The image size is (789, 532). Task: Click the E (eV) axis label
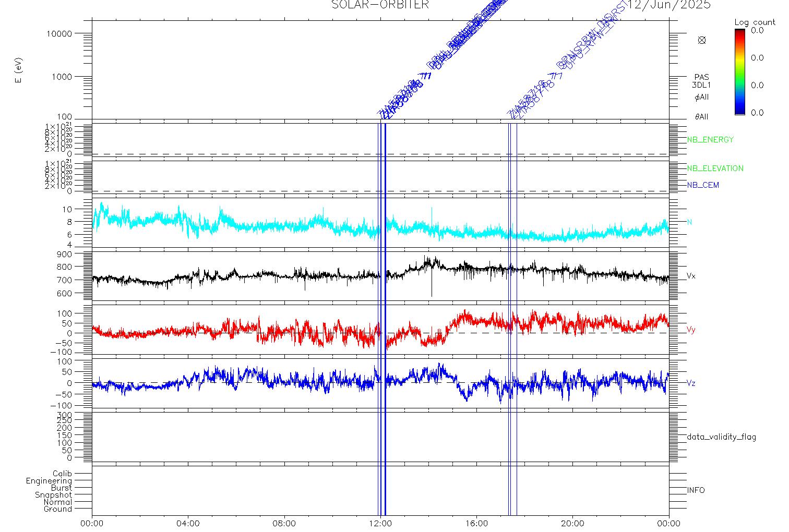(19, 70)
